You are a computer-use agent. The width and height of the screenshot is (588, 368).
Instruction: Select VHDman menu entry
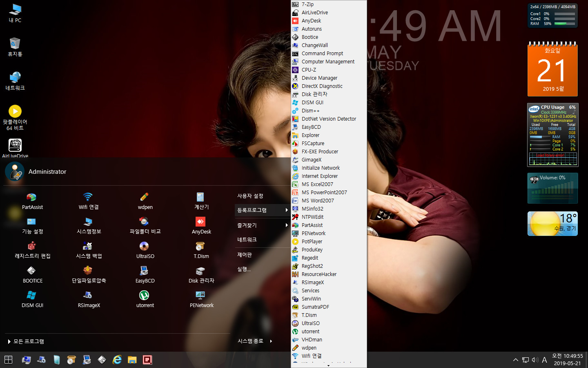coord(329,340)
